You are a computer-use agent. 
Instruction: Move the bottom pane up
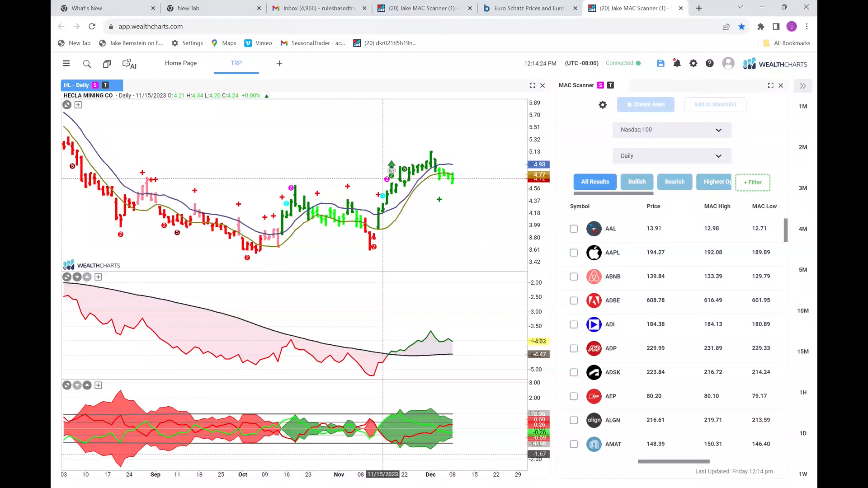pyautogui.click(x=87, y=385)
